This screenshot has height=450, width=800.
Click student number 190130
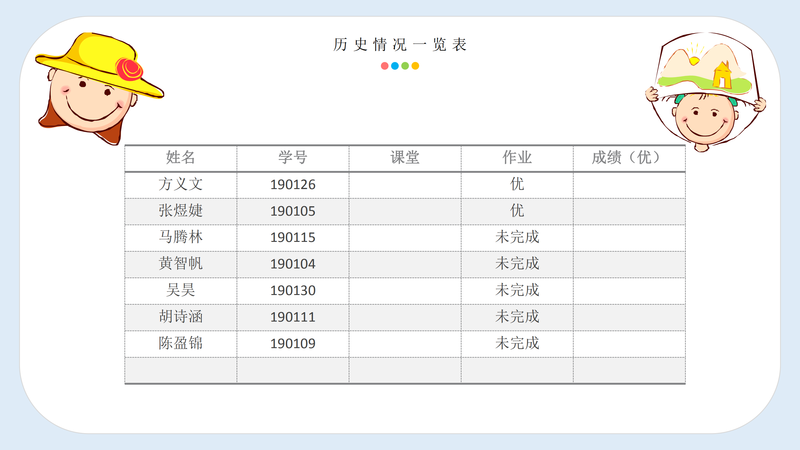pyautogui.click(x=293, y=291)
